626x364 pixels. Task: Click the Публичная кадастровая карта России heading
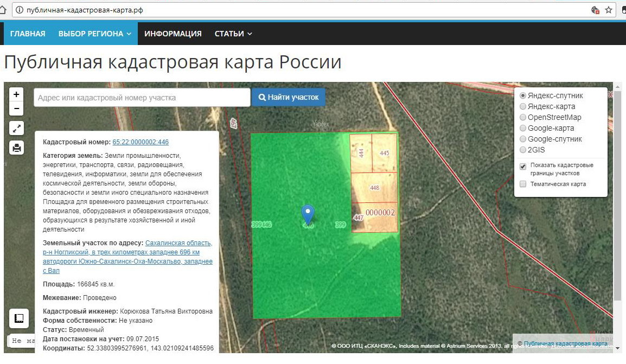(x=173, y=62)
